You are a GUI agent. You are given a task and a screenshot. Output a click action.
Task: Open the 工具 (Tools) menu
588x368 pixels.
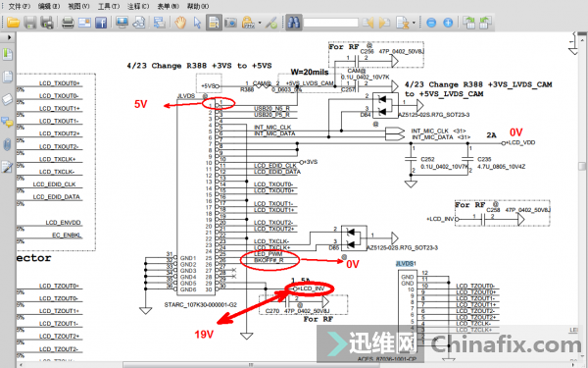pyautogui.click(x=109, y=6)
